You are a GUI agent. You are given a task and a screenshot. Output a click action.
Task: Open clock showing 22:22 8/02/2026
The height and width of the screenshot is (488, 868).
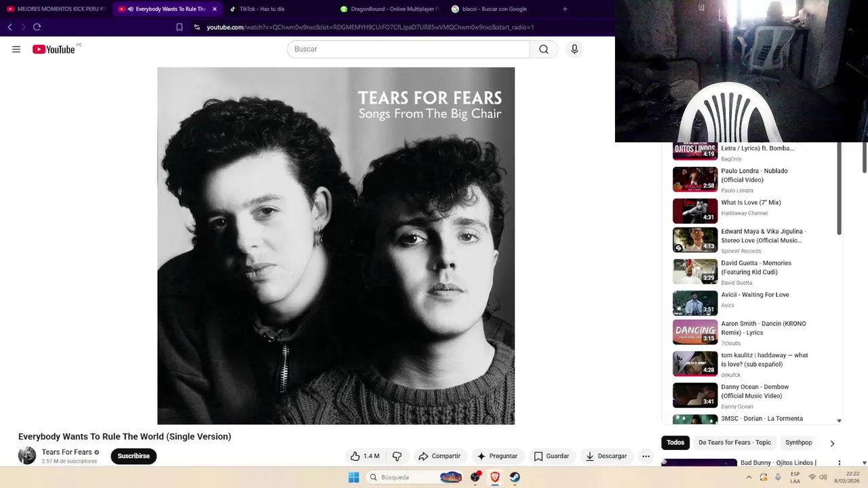pyautogui.click(x=847, y=477)
